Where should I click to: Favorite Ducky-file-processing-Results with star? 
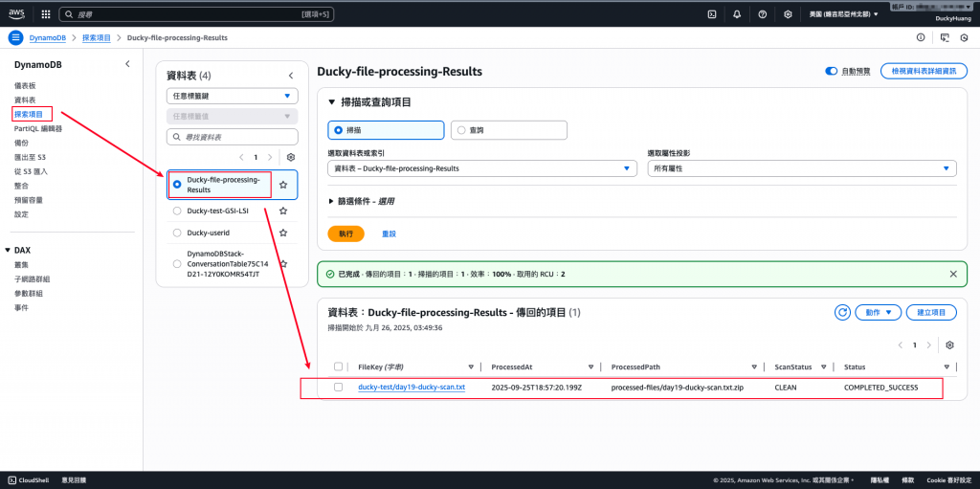pos(283,185)
